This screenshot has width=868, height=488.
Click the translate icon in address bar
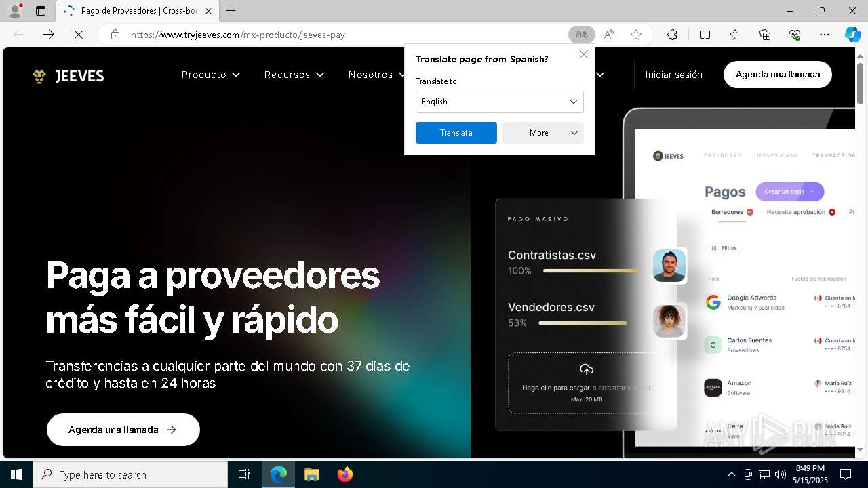[582, 35]
